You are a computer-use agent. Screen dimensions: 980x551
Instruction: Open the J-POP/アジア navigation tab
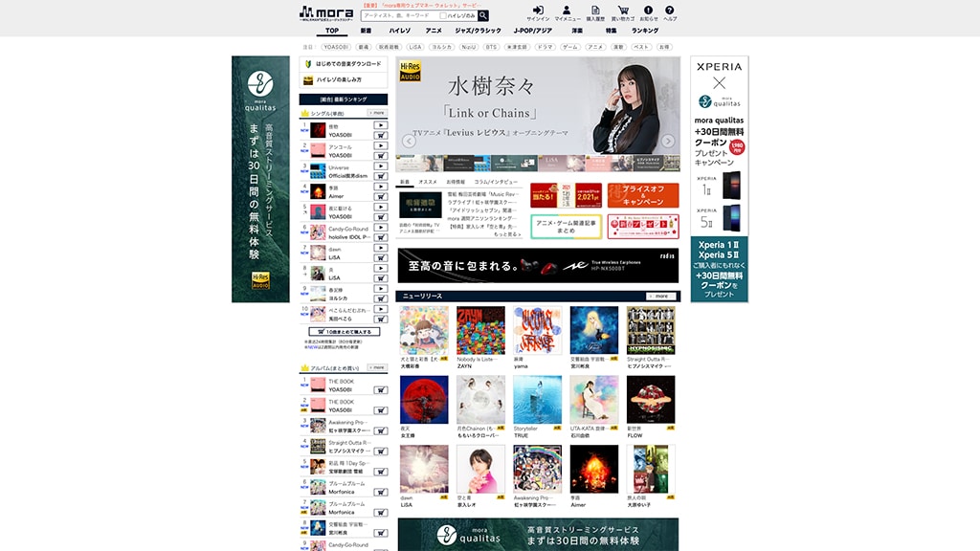click(x=532, y=31)
